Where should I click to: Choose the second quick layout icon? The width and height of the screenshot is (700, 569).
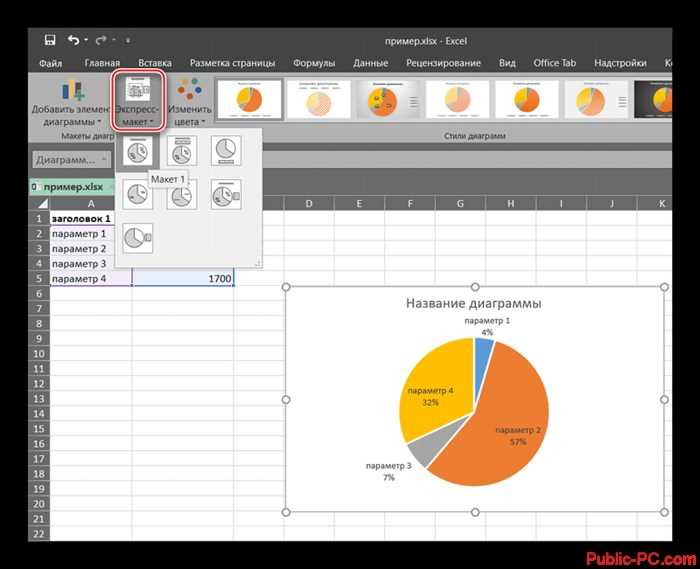(182, 151)
